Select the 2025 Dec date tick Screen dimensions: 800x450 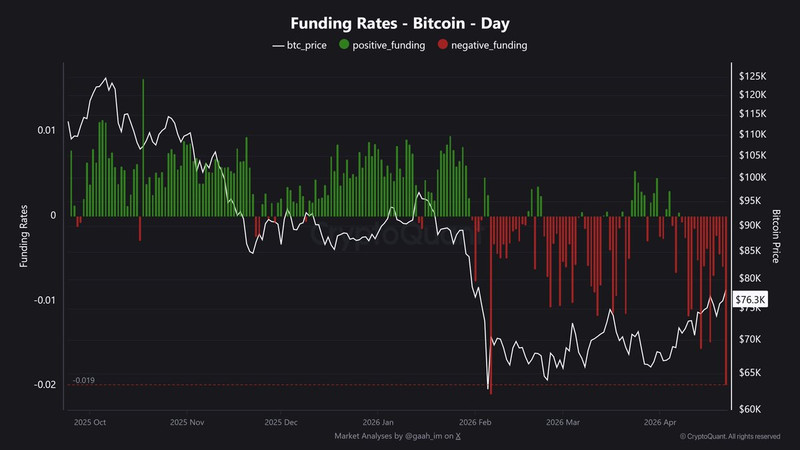pyautogui.click(x=280, y=423)
